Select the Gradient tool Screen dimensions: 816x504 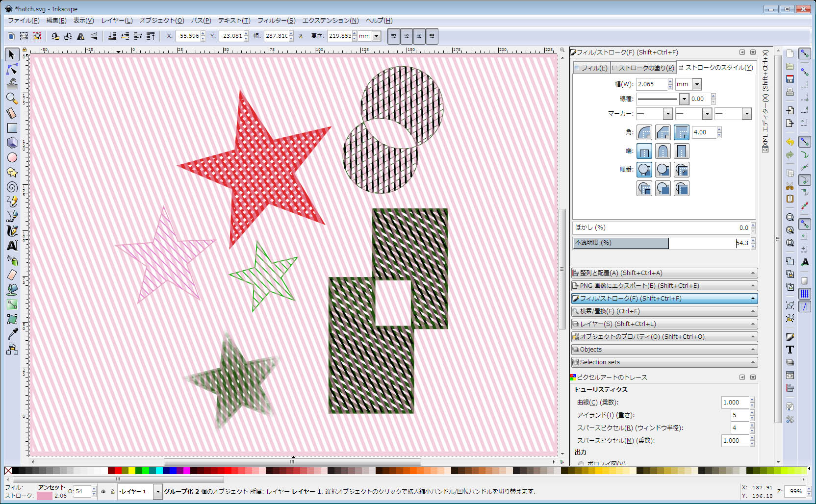(12, 304)
